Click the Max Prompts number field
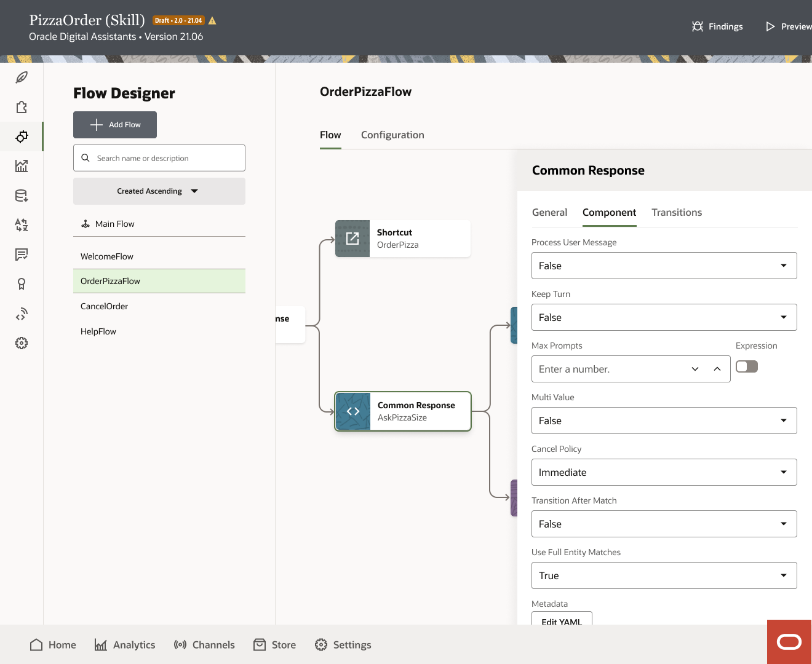 coord(631,369)
